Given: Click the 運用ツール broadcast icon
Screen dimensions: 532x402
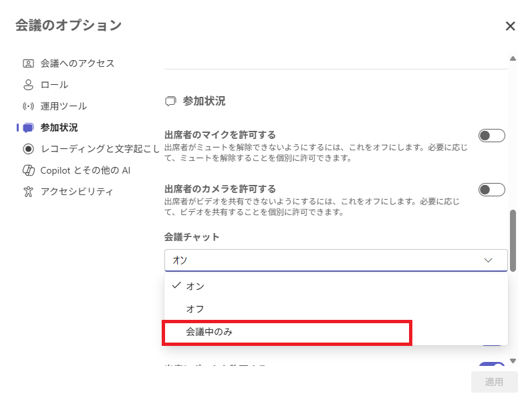Looking at the screenshot, I should click(x=28, y=106).
